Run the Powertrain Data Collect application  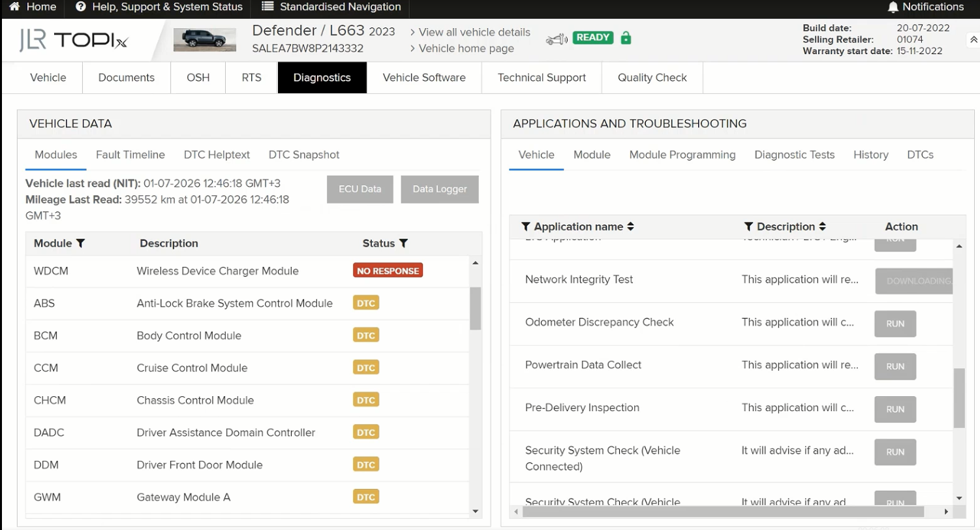click(895, 366)
